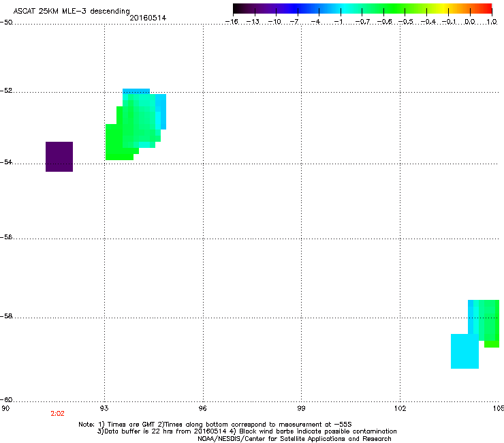Viewport: 504px width, 443px height.
Task: Click the colorbar tick label -13
Action: 253,22
